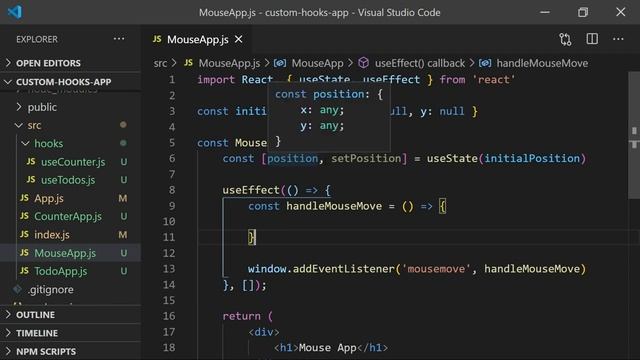Click JS icon on MouseApp.js tab
The height and width of the screenshot is (360, 640).
[x=157, y=39]
